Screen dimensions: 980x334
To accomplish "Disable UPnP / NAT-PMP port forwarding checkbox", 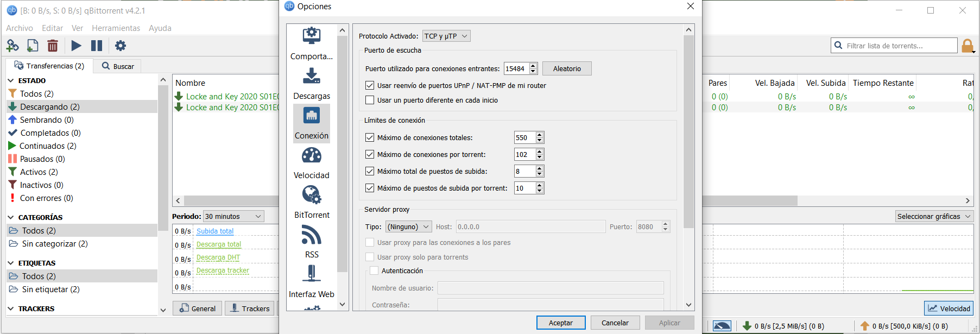I will (370, 85).
